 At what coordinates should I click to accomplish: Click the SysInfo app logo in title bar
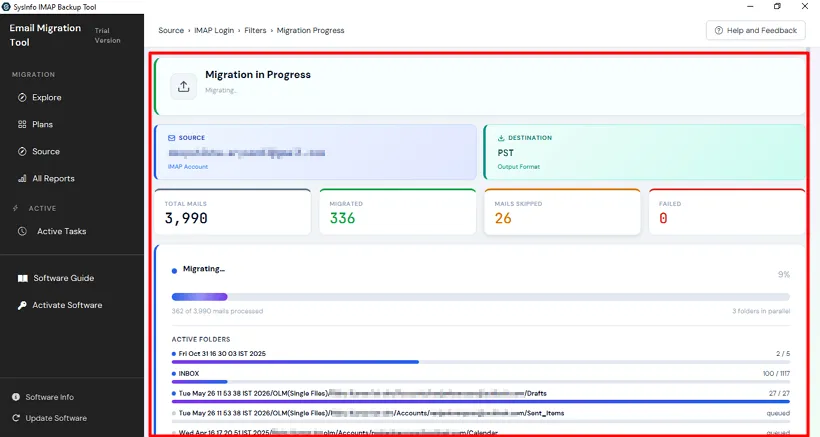(6, 7)
